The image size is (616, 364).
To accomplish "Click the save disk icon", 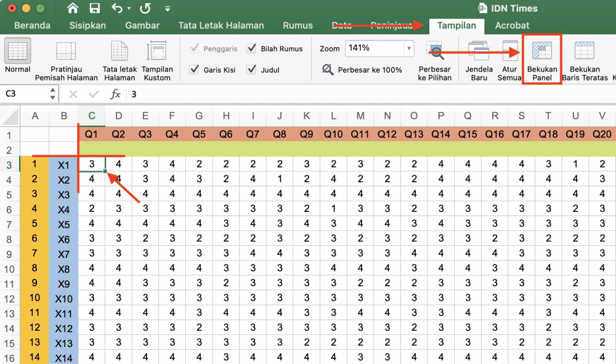I will click(x=95, y=8).
